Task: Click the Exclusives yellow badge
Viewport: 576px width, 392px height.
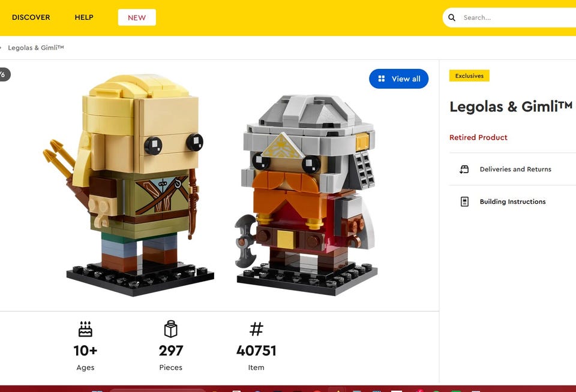Action: pos(469,76)
